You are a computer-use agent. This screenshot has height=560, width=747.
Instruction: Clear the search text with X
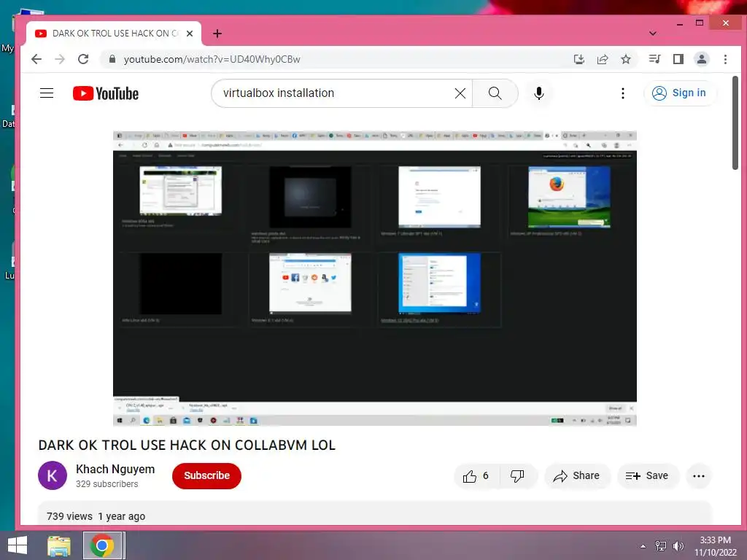pos(460,93)
